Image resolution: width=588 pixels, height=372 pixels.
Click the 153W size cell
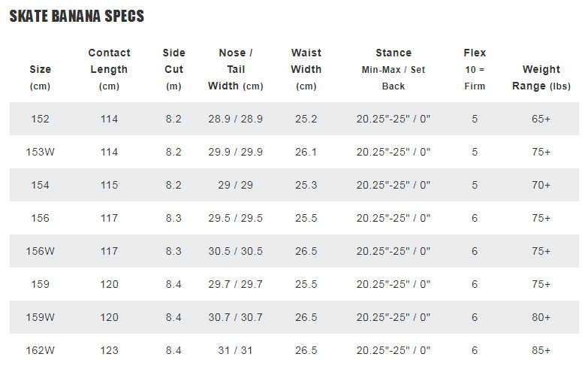pos(40,152)
